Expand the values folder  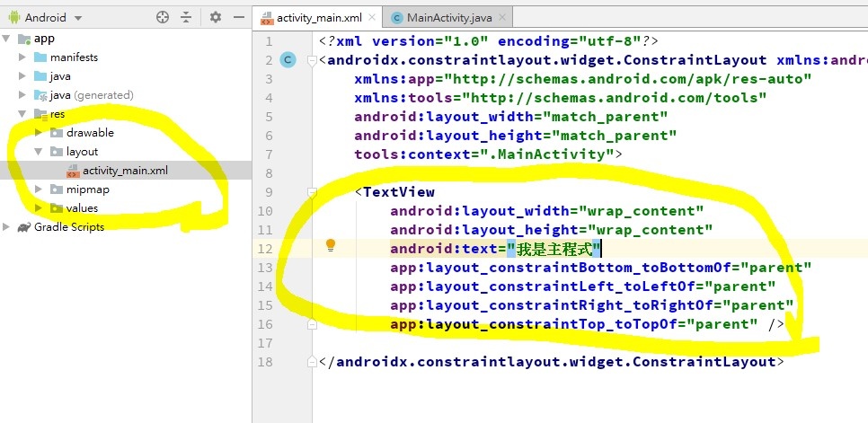point(39,207)
